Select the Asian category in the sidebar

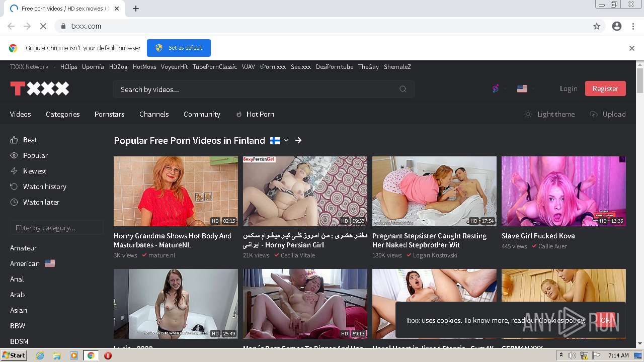click(19, 310)
